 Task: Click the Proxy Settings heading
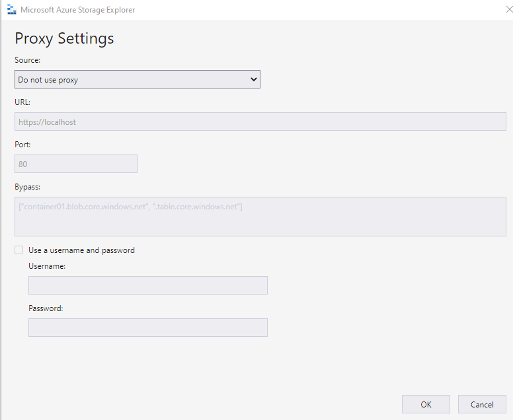pyautogui.click(x=64, y=38)
